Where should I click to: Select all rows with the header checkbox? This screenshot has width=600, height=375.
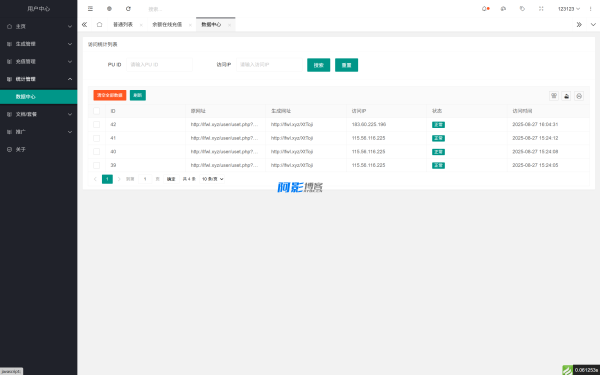coord(96,111)
